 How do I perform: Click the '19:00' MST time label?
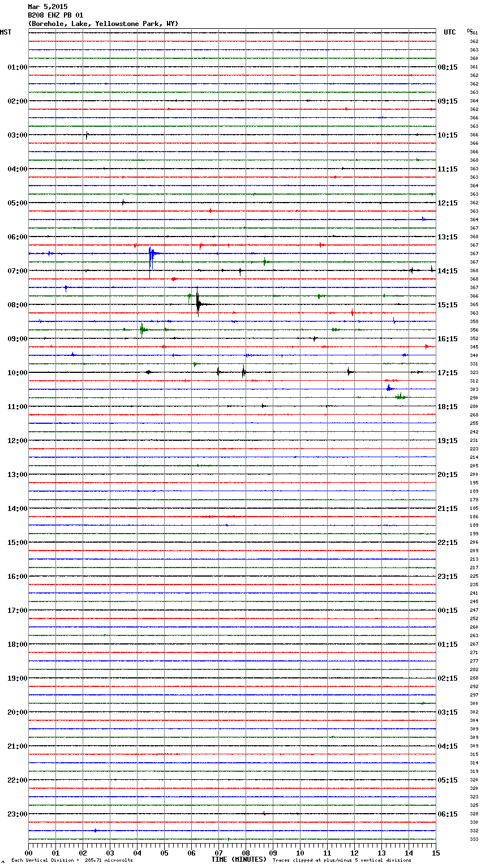pyautogui.click(x=18, y=678)
